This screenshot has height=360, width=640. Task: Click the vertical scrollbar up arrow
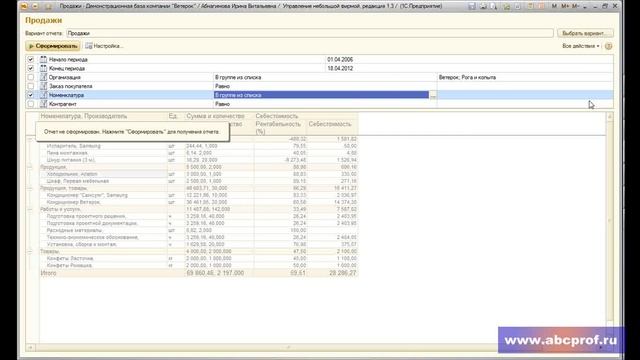click(x=610, y=117)
